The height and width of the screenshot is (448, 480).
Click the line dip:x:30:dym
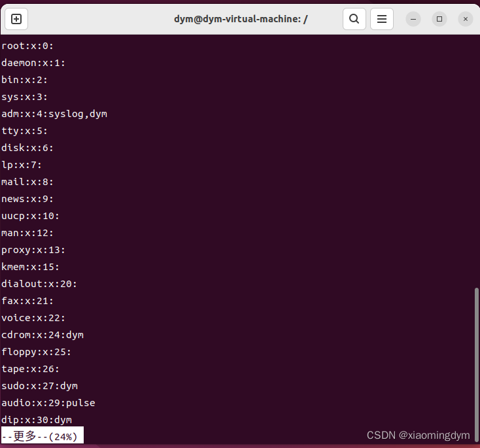coord(37,420)
